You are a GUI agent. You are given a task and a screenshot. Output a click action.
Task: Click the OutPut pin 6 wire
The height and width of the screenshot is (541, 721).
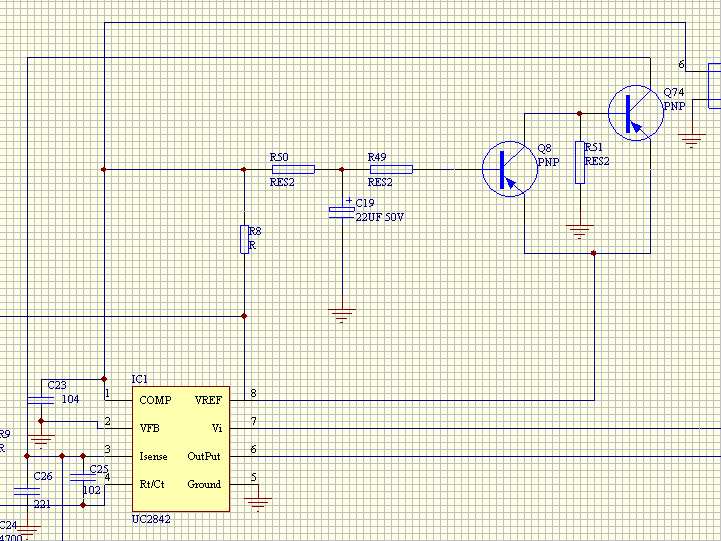[x=475, y=456]
